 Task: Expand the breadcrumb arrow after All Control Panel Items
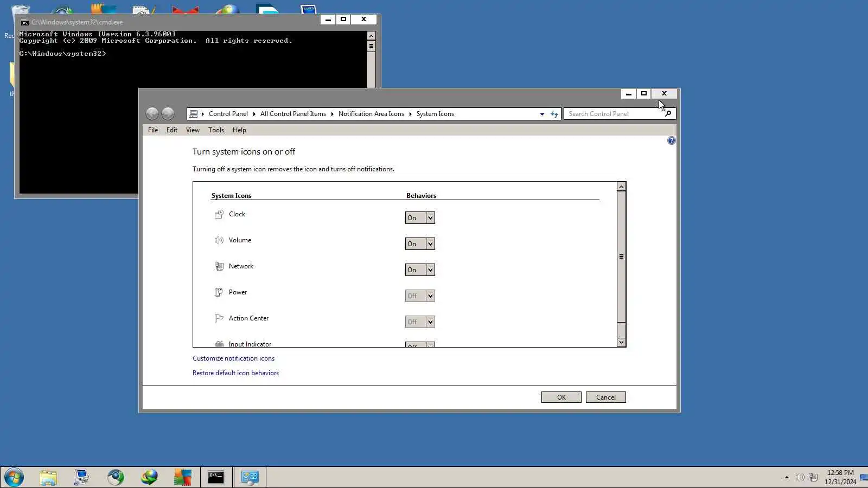(332, 114)
